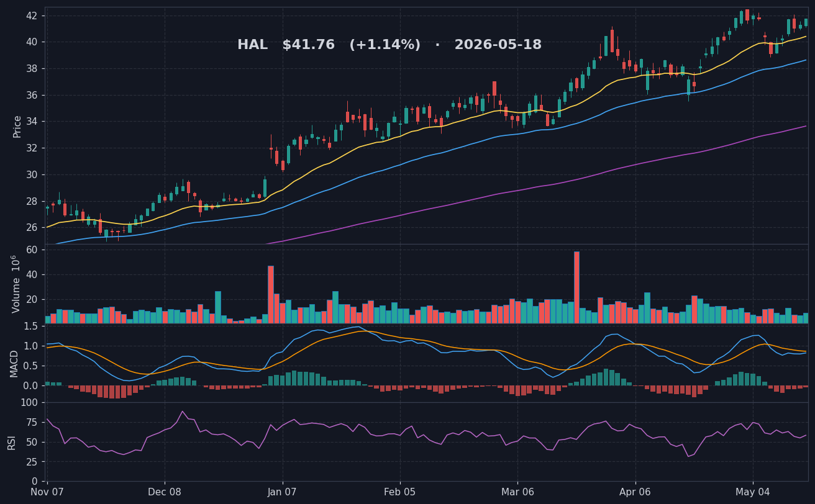This screenshot has width=815, height=504.
Task: Click the tall early-January volume spike bar
Action: coord(271,295)
